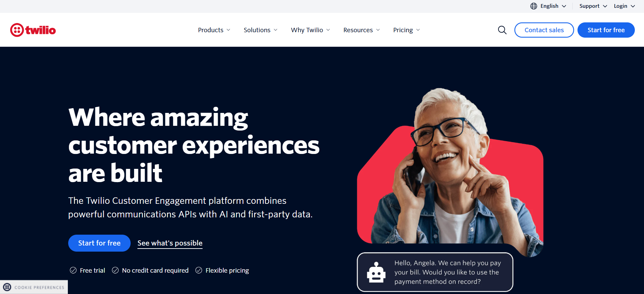Click the cookie preferences icon
Viewport: 644px width, 294px height.
point(7,287)
